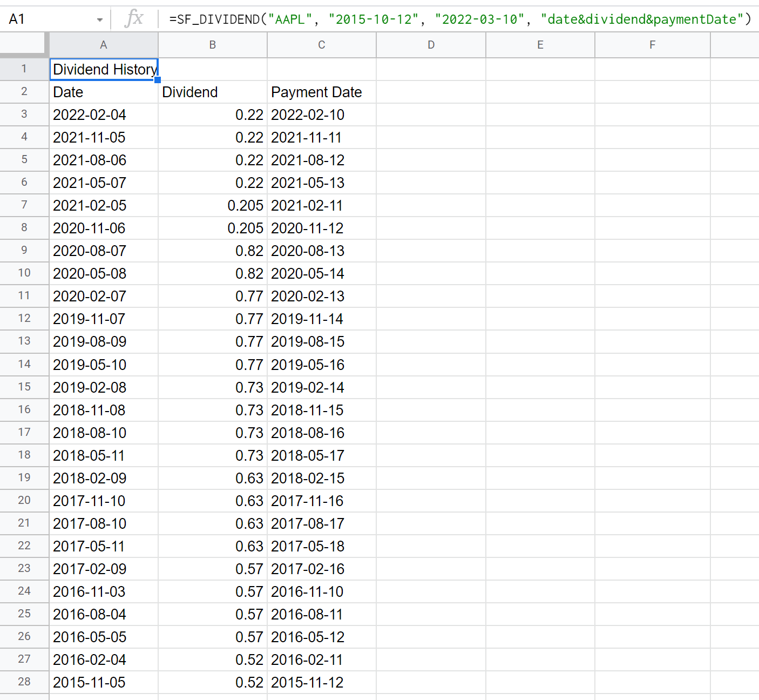This screenshot has width=759, height=700.
Task: Select column B header
Action: coord(213,45)
